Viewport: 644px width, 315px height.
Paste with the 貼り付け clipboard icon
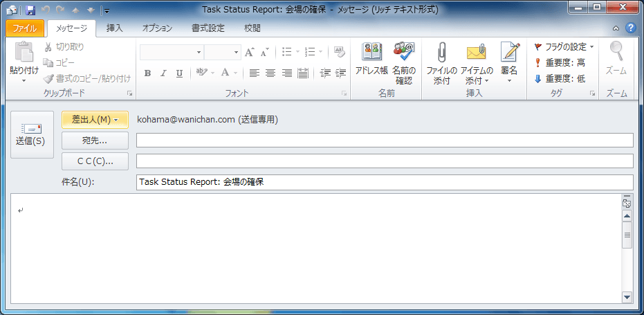(24, 52)
